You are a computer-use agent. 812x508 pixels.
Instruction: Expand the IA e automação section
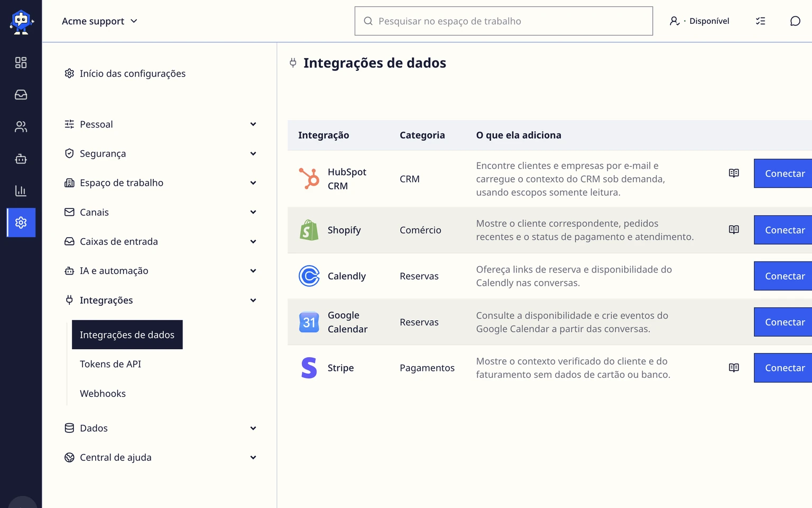pos(160,270)
